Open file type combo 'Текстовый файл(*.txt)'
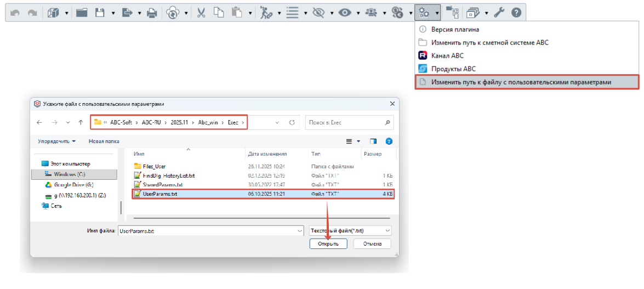This screenshot has width=644, height=289. [x=350, y=231]
